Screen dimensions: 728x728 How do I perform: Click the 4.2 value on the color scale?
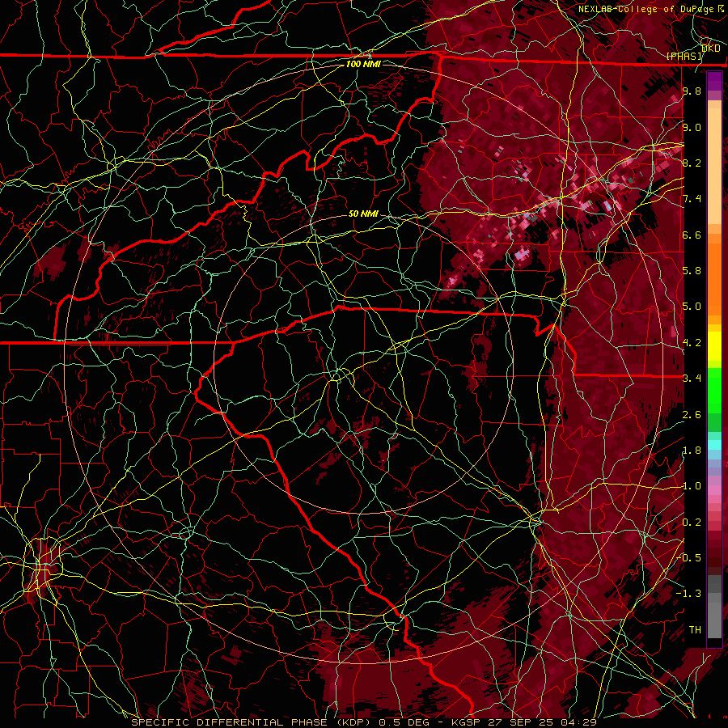(x=692, y=343)
